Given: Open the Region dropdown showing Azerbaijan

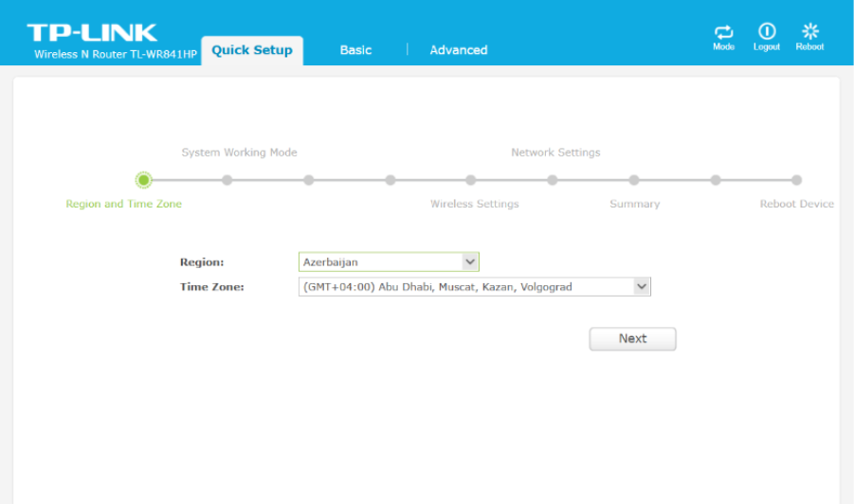Looking at the screenshot, I should [389, 262].
